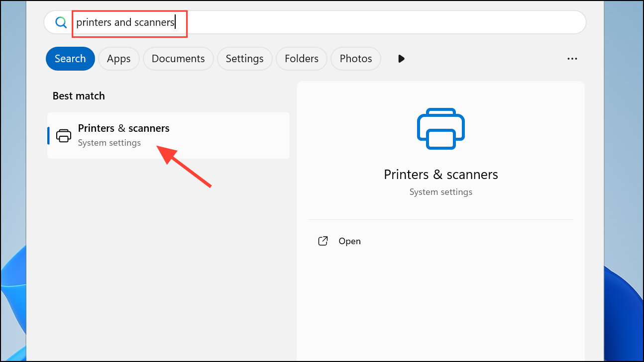Switch to the Photos filter

tap(355, 59)
